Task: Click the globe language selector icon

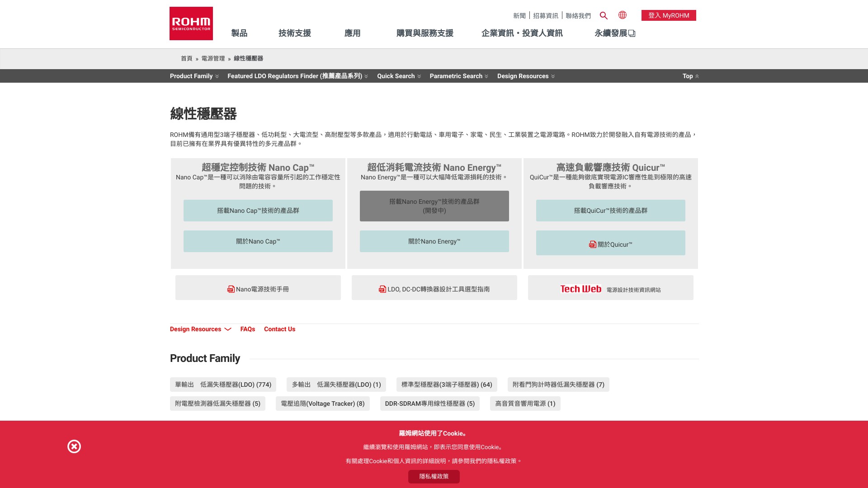Action: 623,15
